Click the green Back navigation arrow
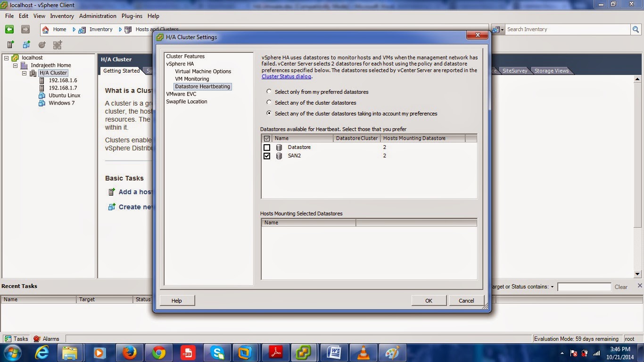This screenshot has width=644, height=362. pos(9,29)
